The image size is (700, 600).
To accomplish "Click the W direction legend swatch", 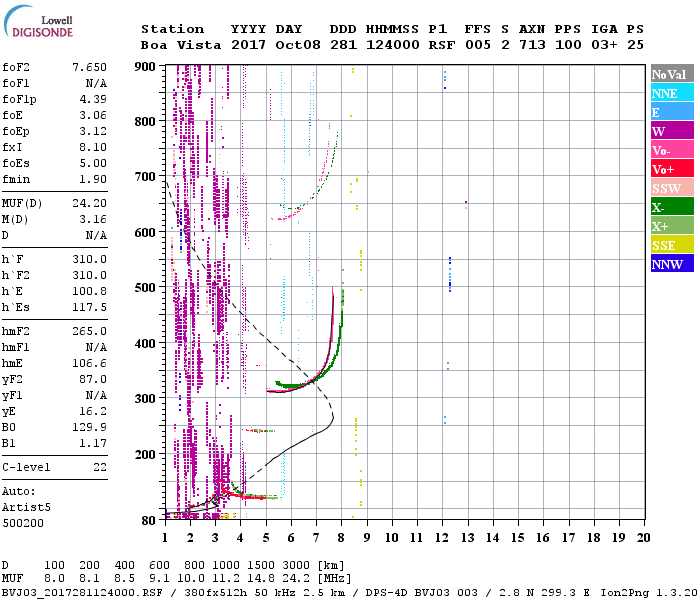I will click(x=672, y=131).
